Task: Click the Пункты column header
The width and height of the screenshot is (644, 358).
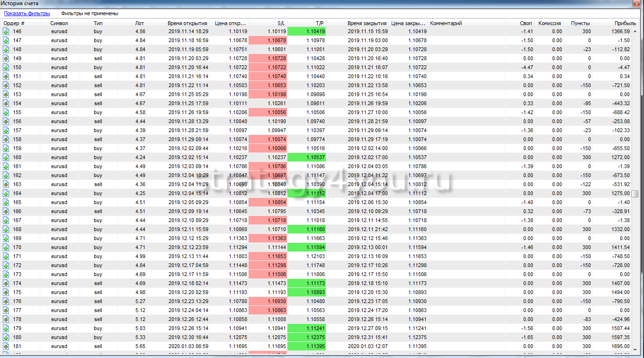Action: [580, 23]
